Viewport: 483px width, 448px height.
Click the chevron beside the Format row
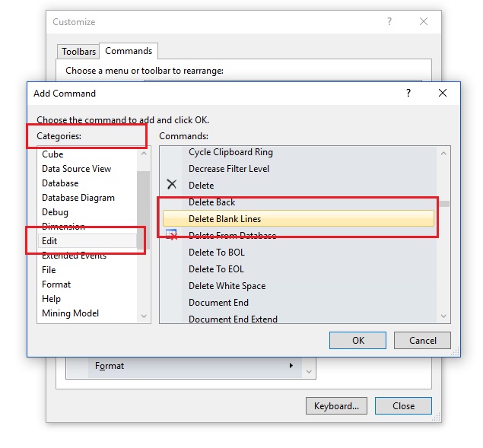[x=309, y=372]
